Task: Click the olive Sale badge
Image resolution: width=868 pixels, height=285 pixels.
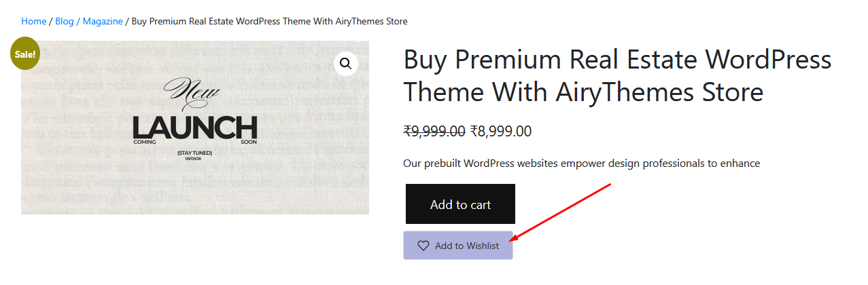Action: tap(25, 54)
